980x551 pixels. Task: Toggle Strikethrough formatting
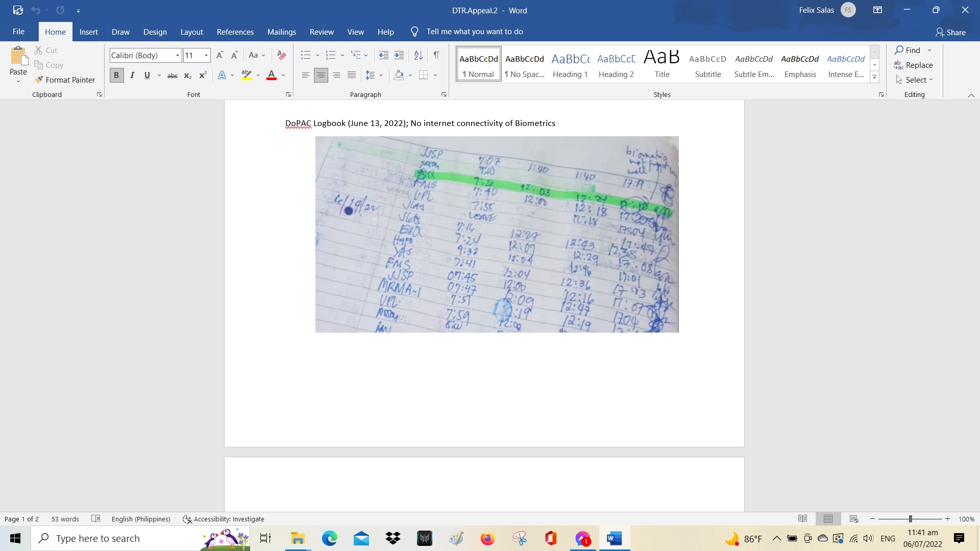tap(173, 76)
